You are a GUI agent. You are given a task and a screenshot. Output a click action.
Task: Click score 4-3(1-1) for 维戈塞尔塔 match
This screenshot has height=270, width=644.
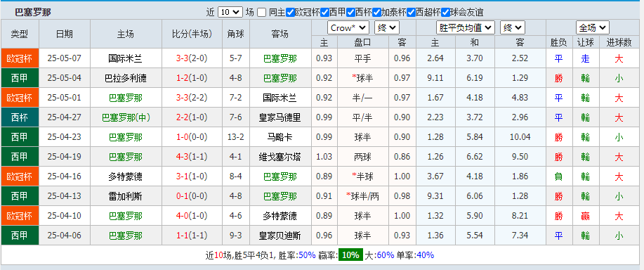coord(192,157)
